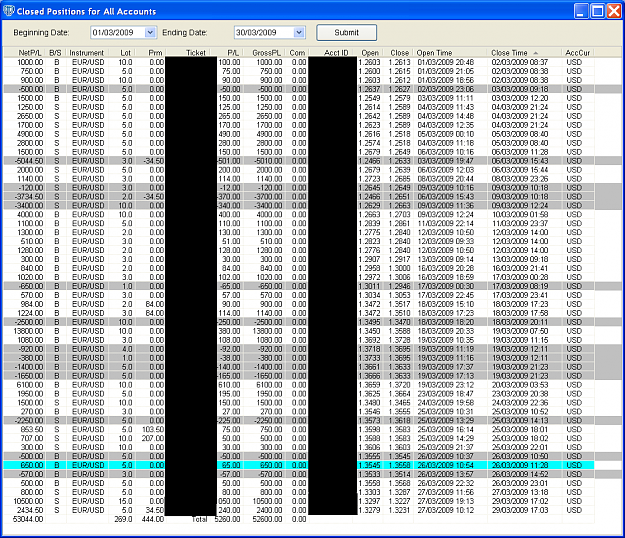Click Open Time 03/03/2009 19:47 cell
This screenshot has width=625, height=538.
(x=446, y=161)
